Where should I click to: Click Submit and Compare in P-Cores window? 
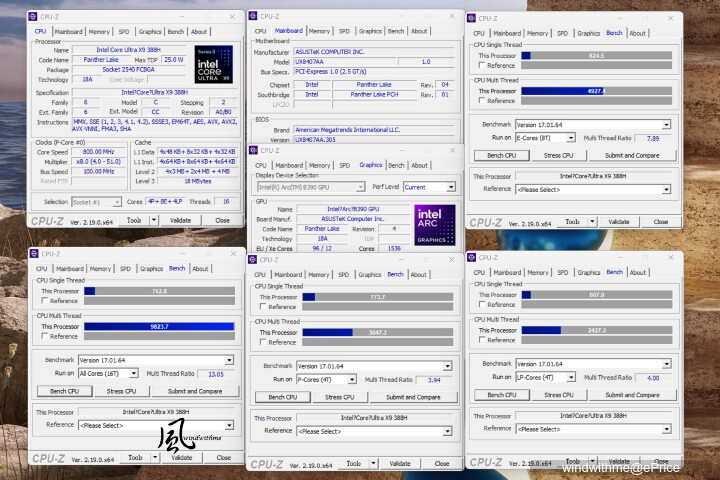coord(413,397)
